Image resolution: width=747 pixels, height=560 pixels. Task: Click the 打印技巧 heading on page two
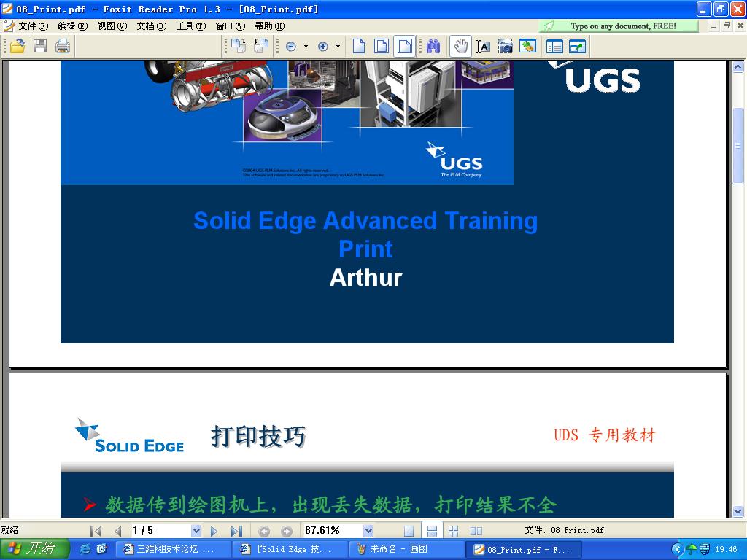tap(258, 436)
